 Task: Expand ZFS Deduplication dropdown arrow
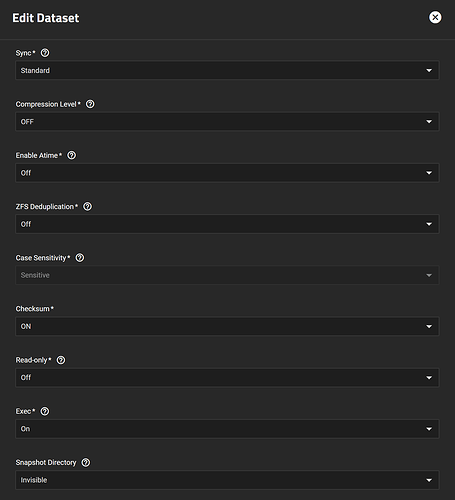(429, 224)
